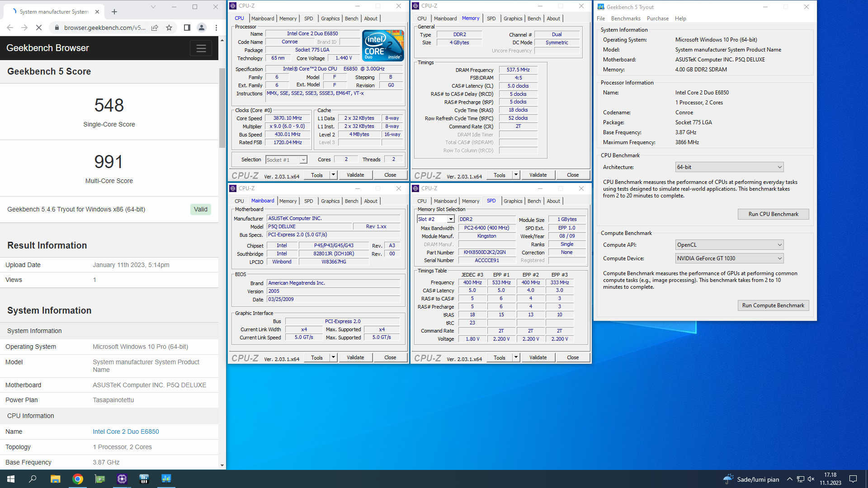Switch to SPD tab in Memory window
868x488 pixels.
click(x=491, y=19)
